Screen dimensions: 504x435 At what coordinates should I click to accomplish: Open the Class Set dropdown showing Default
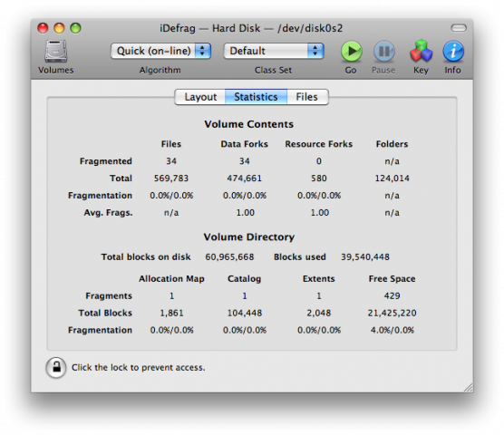click(x=274, y=51)
